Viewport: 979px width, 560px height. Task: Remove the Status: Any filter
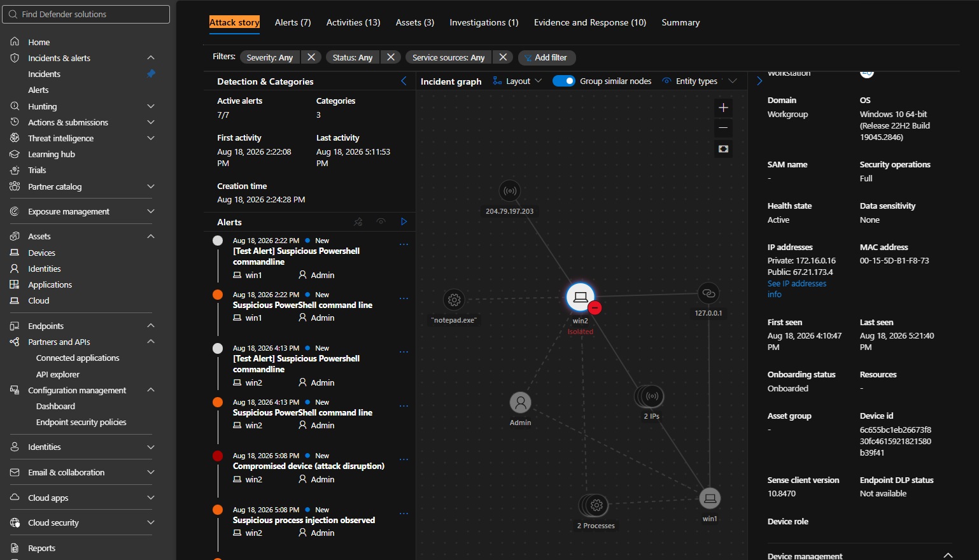tap(391, 57)
